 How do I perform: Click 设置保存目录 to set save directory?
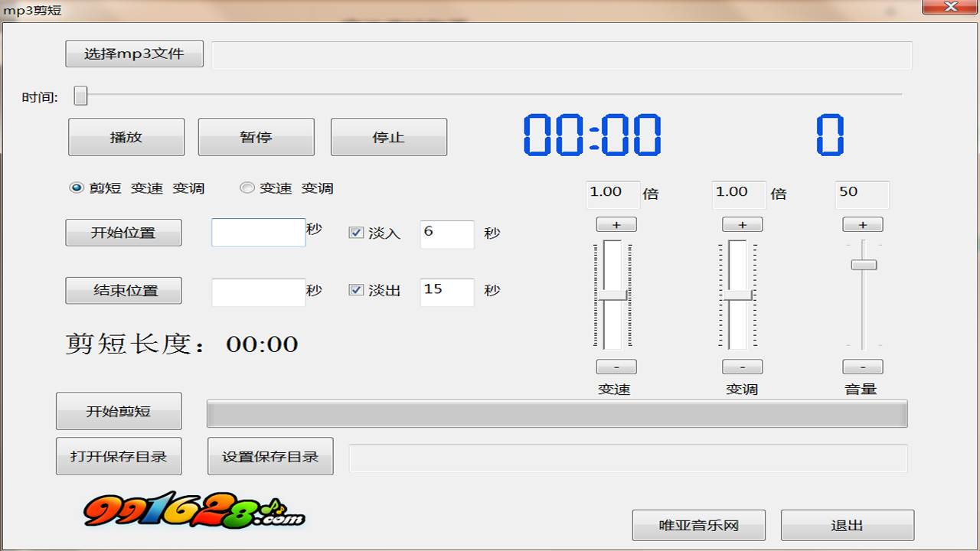pyautogui.click(x=270, y=455)
